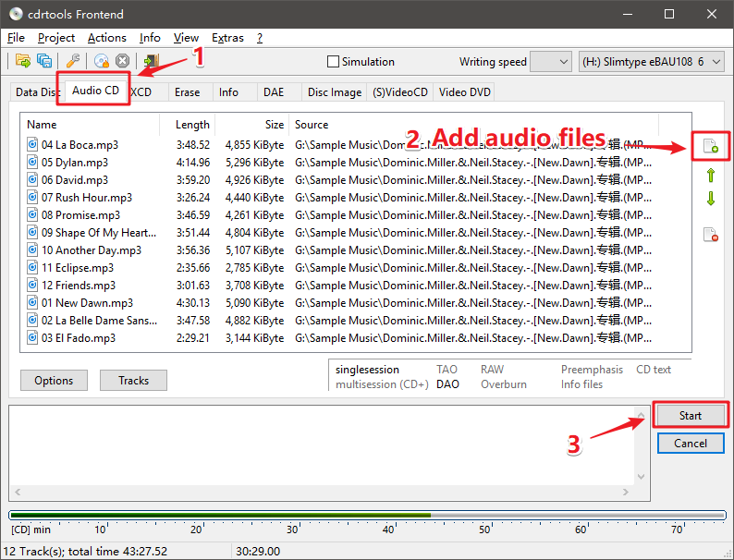Screen dimensions: 734x560
Task: Click file icon of 04 La Boca.mp3
Action: pyautogui.click(x=32, y=144)
